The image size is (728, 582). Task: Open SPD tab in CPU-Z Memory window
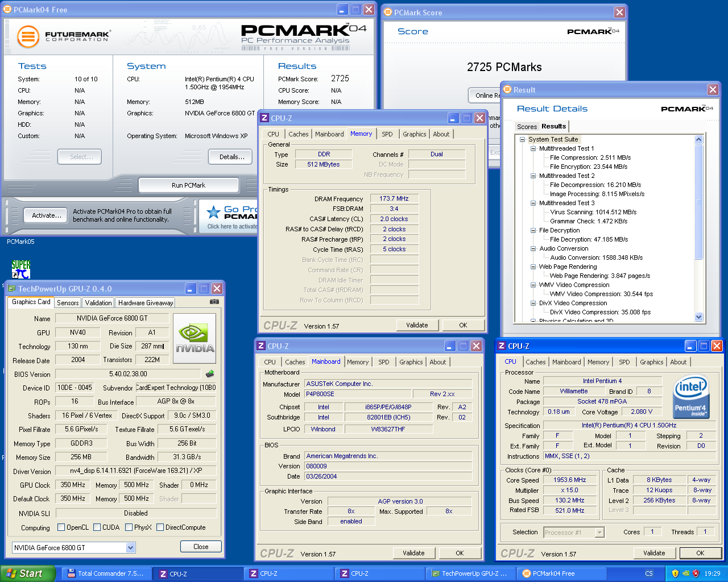click(x=387, y=134)
